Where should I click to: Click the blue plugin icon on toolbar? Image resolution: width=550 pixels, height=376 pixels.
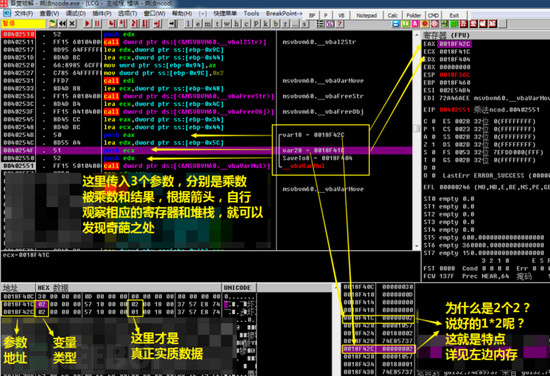pyautogui.click(x=396, y=24)
